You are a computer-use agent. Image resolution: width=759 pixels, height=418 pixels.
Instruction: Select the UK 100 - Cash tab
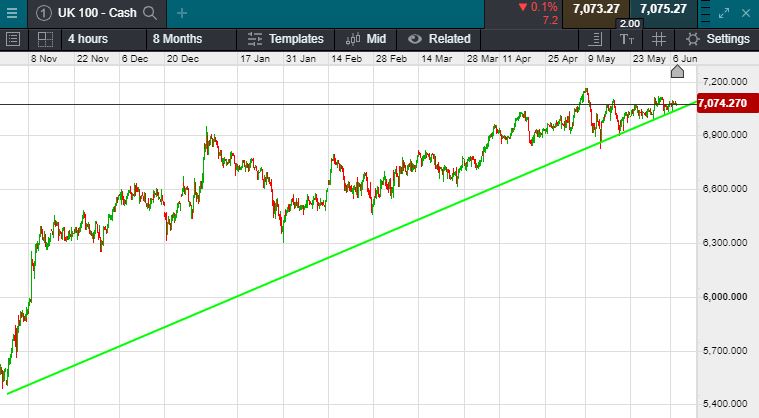[97, 13]
